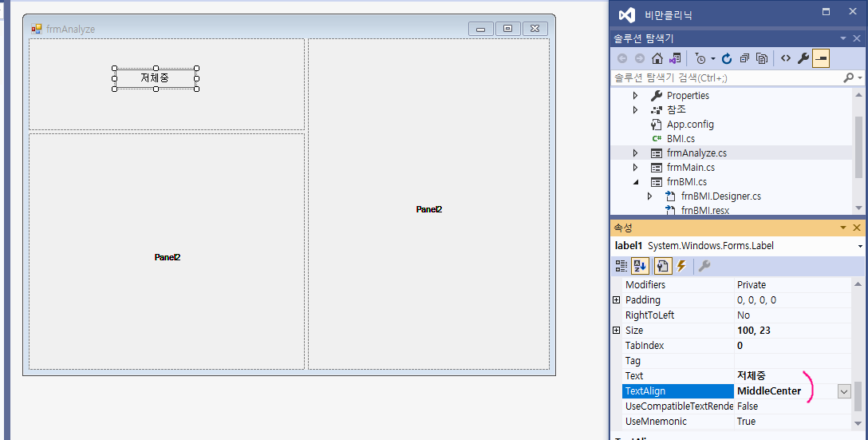This screenshot has width=868, height=440.
Task: Click the Properties grid scroll-up arrow
Action: [858, 284]
